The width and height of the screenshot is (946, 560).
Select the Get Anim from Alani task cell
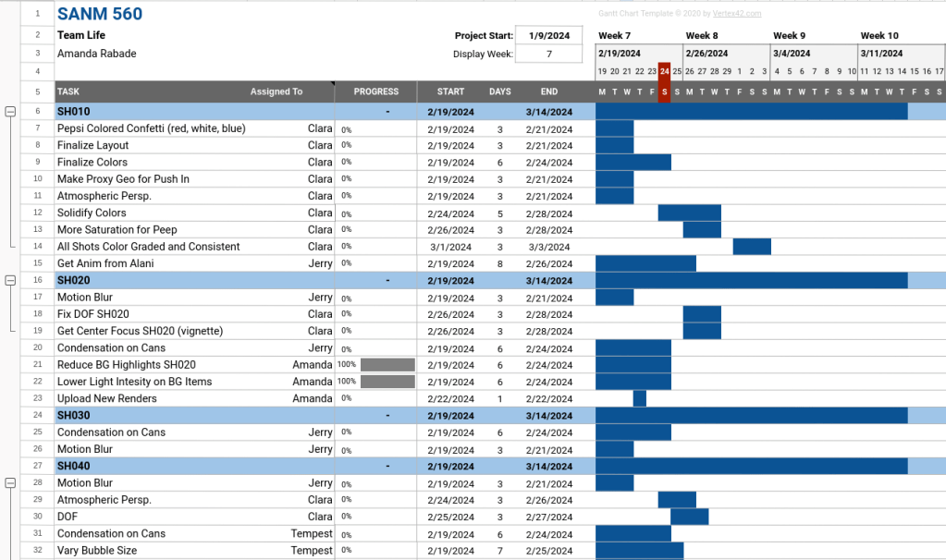click(105, 263)
